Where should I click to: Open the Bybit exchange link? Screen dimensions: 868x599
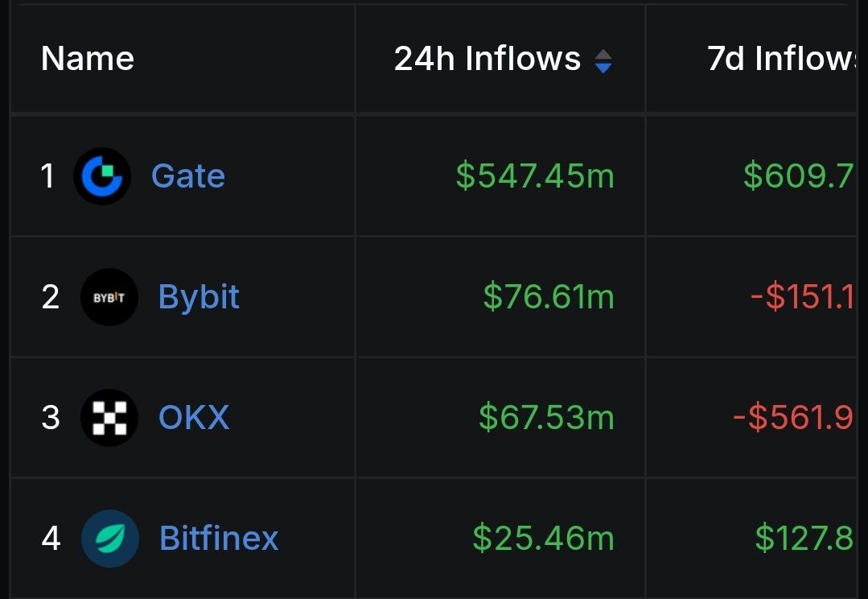199,298
